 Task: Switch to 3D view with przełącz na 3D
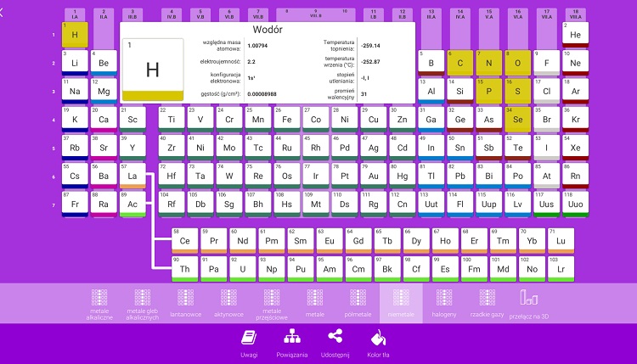coord(531,302)
